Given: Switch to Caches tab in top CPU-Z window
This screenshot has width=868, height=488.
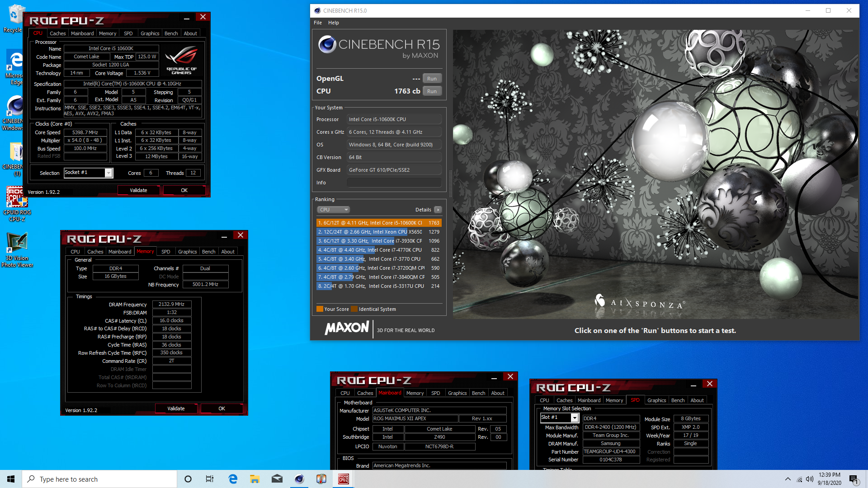Looking at the screenshot, I should point(57,33).
